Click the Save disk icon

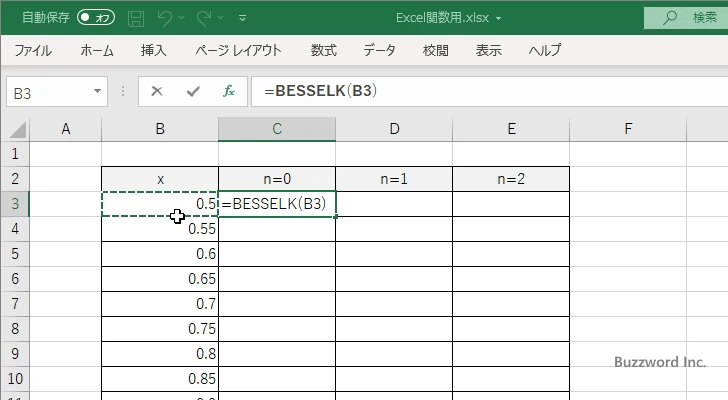pyautogui.click(x=136, y=18)
